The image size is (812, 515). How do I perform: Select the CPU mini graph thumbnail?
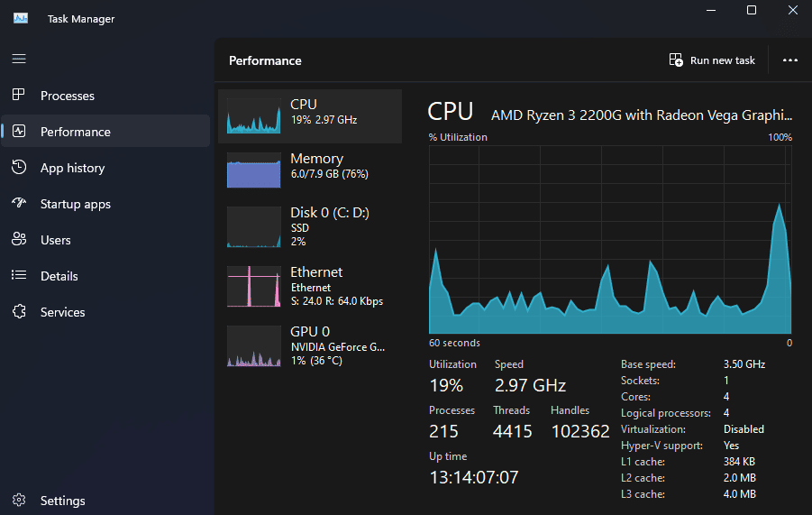click(254, 116)
